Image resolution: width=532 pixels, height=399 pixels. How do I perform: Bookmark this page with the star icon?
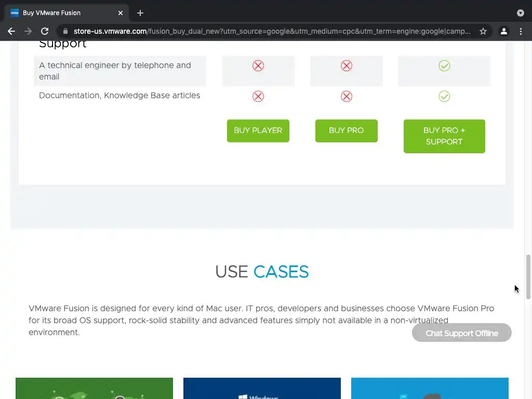tap(483, 31)
